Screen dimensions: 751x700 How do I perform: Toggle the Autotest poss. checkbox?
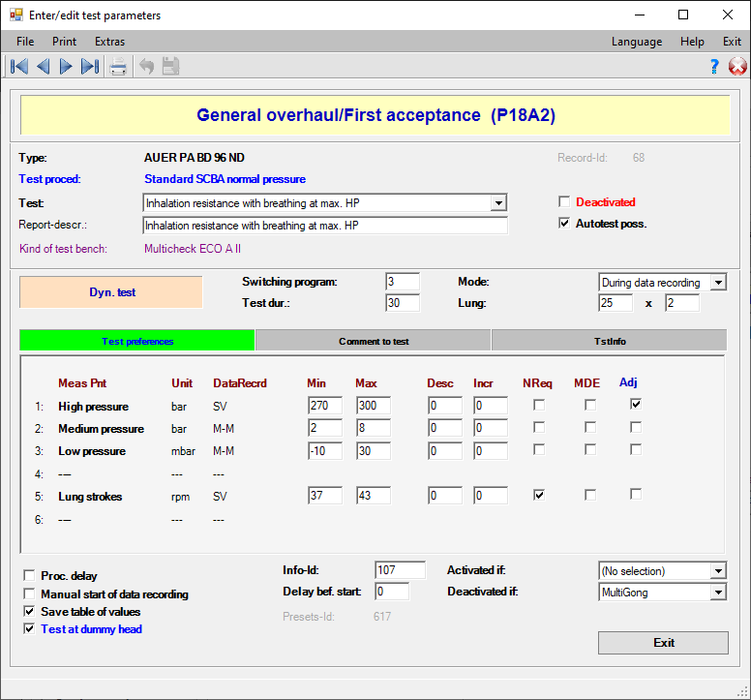[565, 224]
